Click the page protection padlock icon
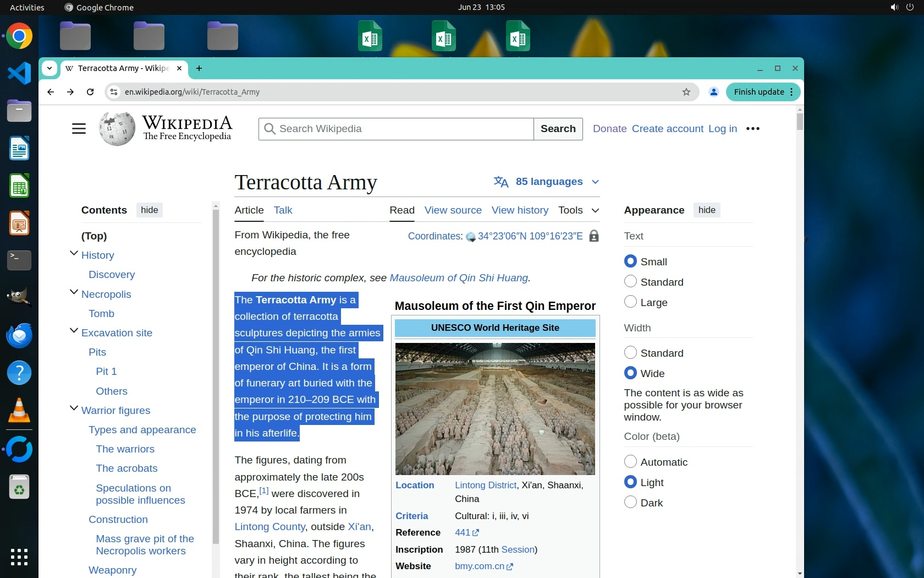This screenshot has width=924, height=578. pyautogui.click(x=594, y=236)
